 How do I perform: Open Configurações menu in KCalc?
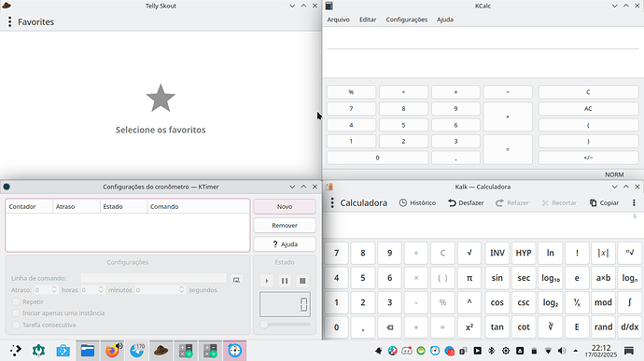point(407,20)
